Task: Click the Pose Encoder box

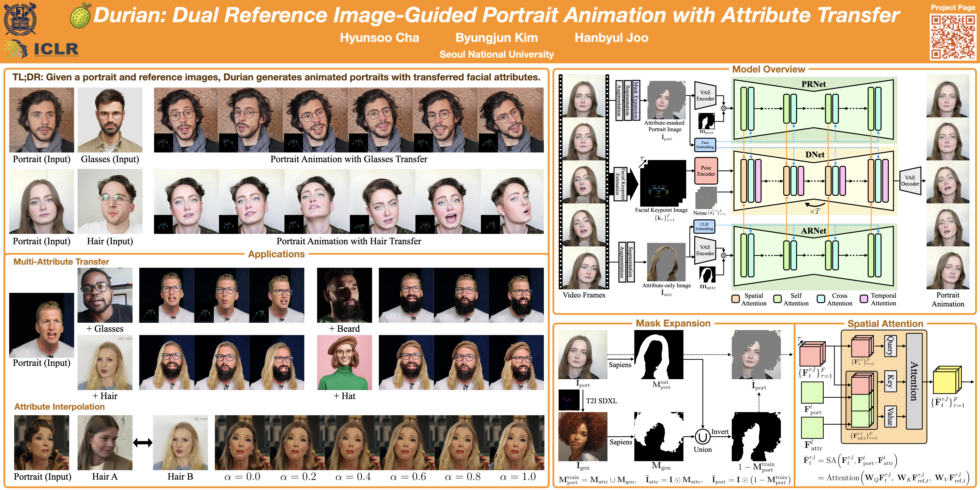Action: [x=706, y=171]
